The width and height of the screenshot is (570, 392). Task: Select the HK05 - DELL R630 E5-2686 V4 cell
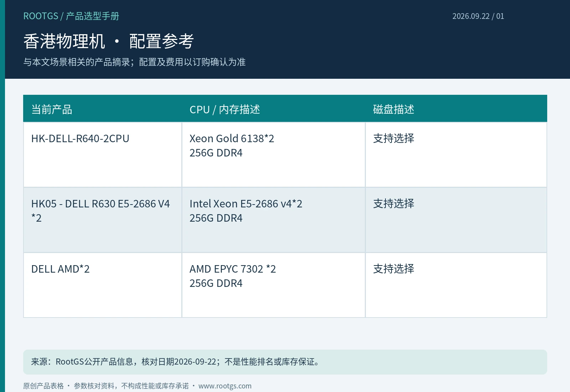103,220
